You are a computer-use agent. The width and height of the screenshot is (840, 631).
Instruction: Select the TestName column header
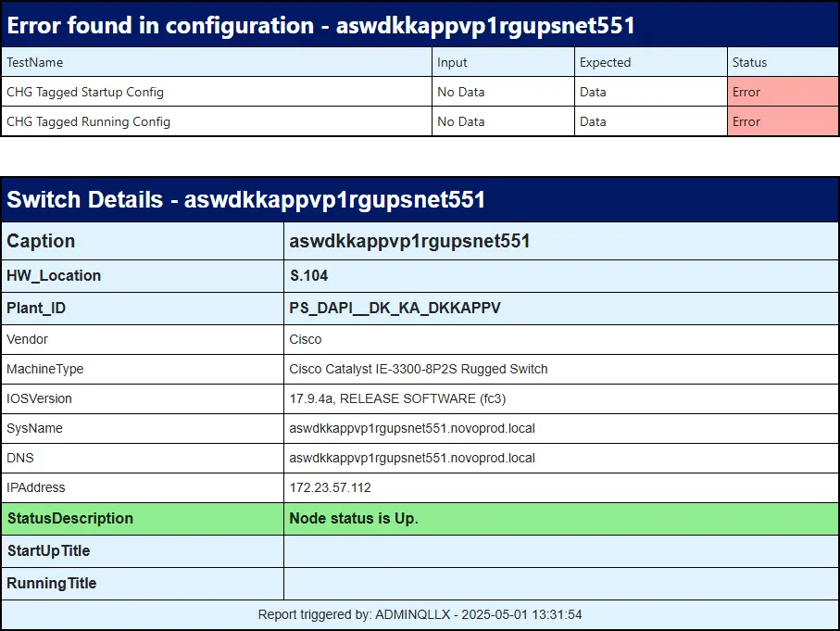pyautogui.click(x=35, y=62)
